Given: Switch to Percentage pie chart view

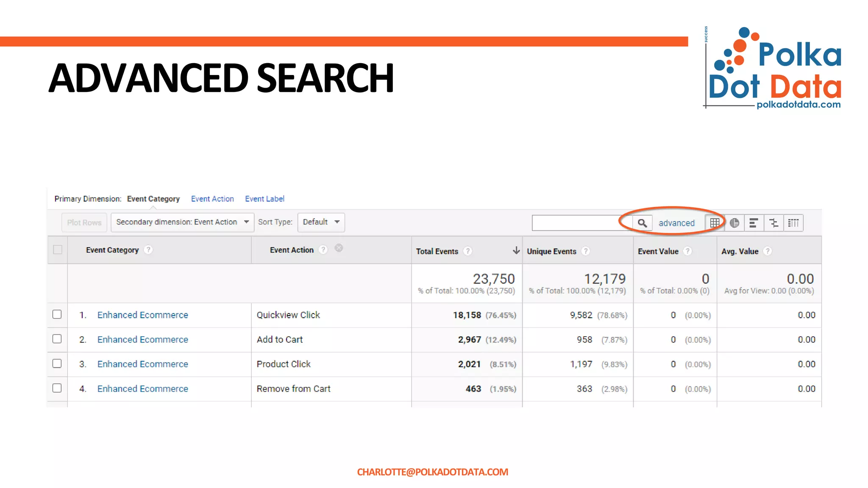Looking at the screenshot, I should tap(734, 223).
